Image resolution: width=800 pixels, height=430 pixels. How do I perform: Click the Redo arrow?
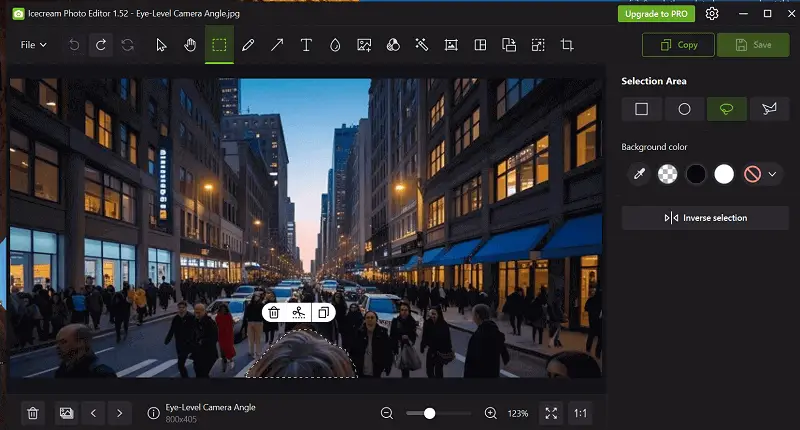click(101, 45)
